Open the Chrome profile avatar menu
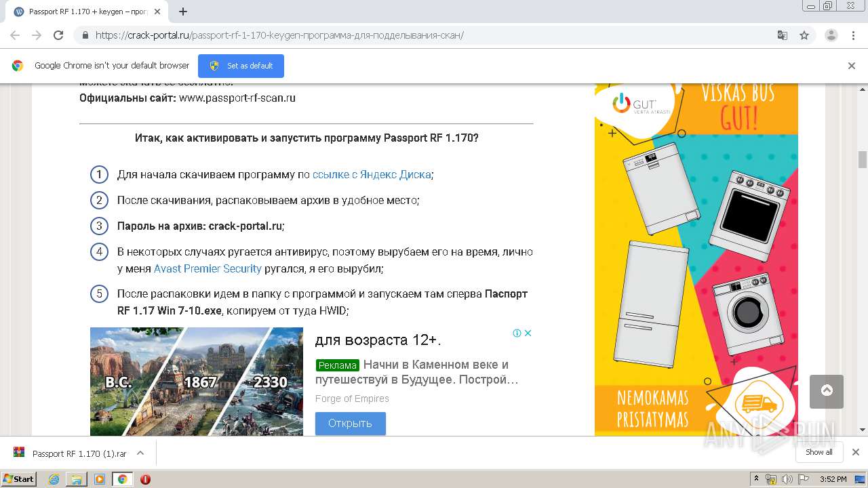868x488 pixels. (x=831, y=35)
